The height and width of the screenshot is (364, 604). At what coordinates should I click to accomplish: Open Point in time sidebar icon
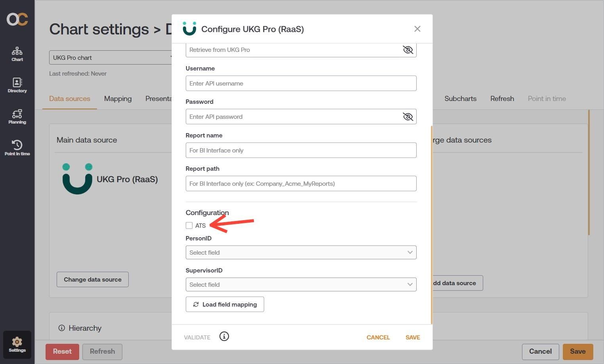click(x=17, y=148)
